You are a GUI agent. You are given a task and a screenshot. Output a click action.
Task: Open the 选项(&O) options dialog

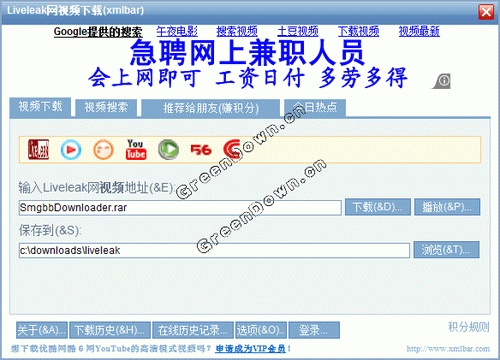click(261, 330)
